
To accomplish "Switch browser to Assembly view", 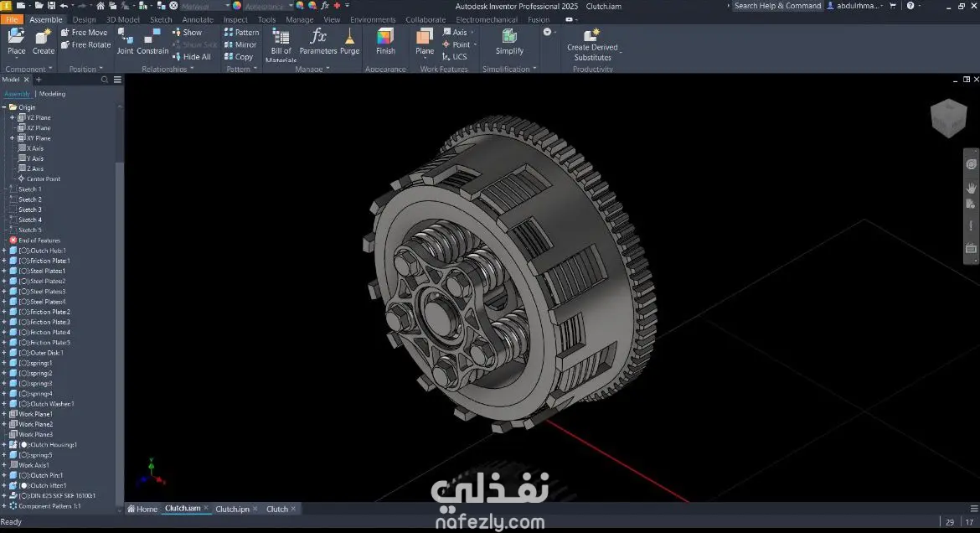I will coord(17,94).
